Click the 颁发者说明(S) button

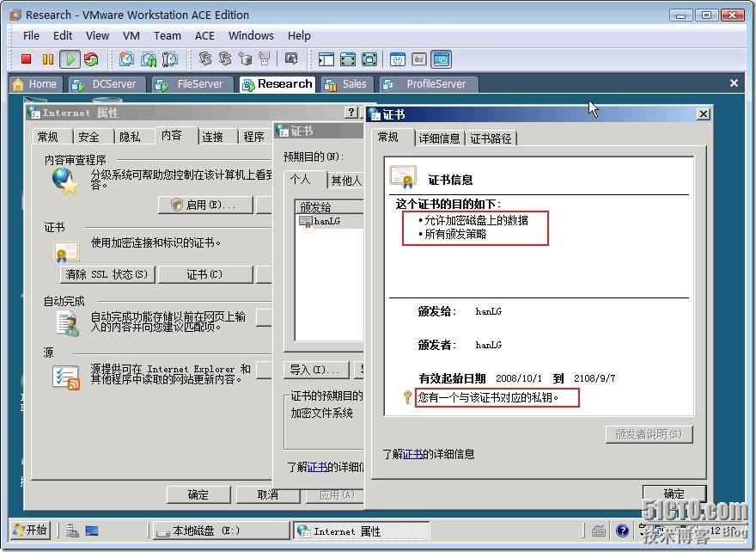(649, 434)
